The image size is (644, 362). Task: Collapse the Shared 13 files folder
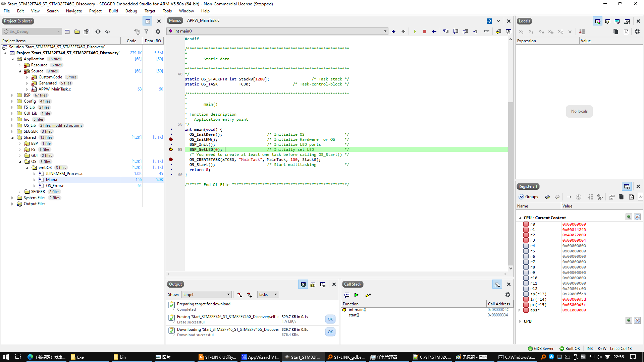(12, 137)
